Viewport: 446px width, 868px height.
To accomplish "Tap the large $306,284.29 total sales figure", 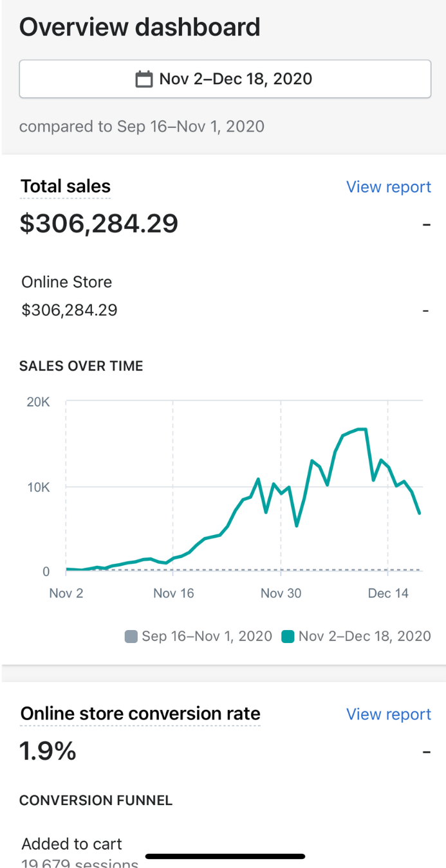I will pos(99,224).
